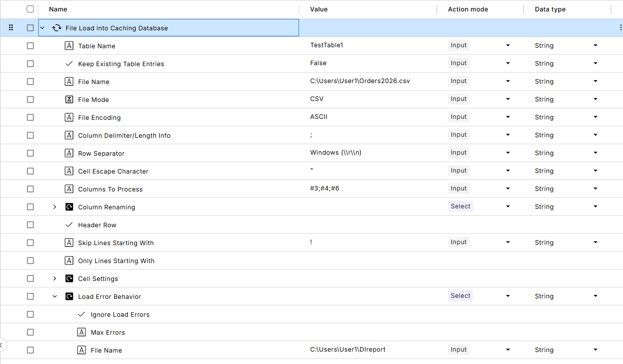The height and width of the screenshot is (364, 623).
Task: Click the text icon beside Columns To Process
Action: point(69,189)
